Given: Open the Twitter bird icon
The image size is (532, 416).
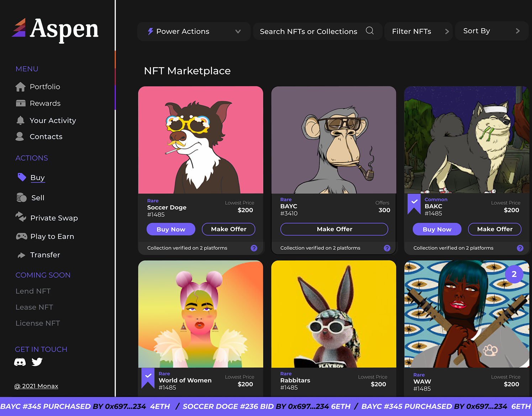Looking at the screenshot, I should click(37, 362).
